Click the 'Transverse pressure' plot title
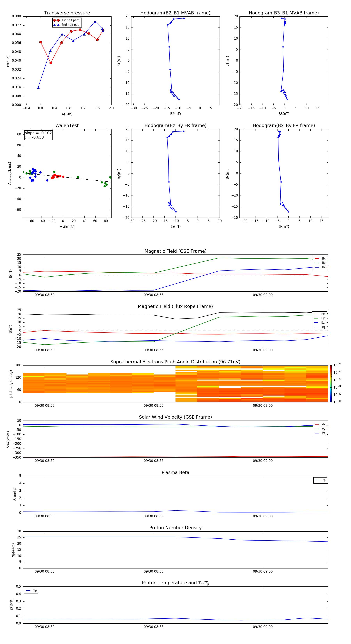Viewport: 351px width, 644px height. point(67,13)
